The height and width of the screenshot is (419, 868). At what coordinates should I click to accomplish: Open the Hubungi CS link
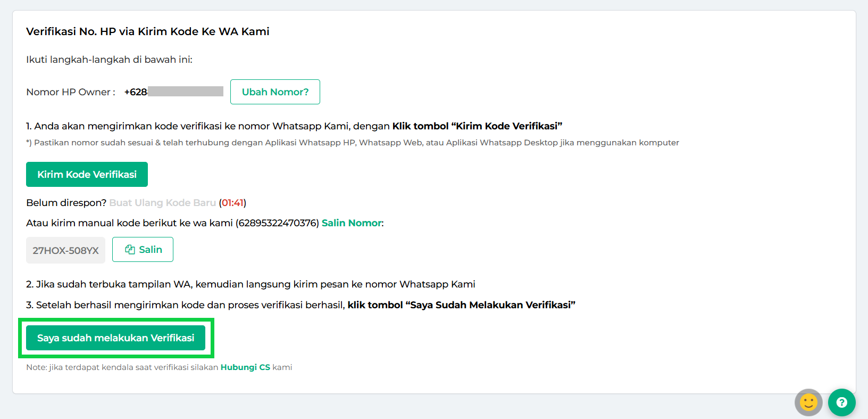point(245,367)
